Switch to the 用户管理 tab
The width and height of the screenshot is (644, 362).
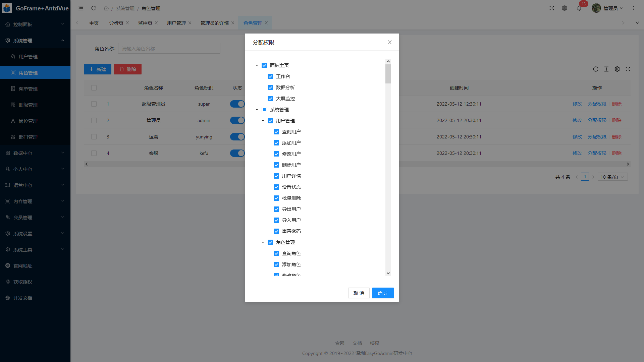pyautogui.click(x=176, y=23)
